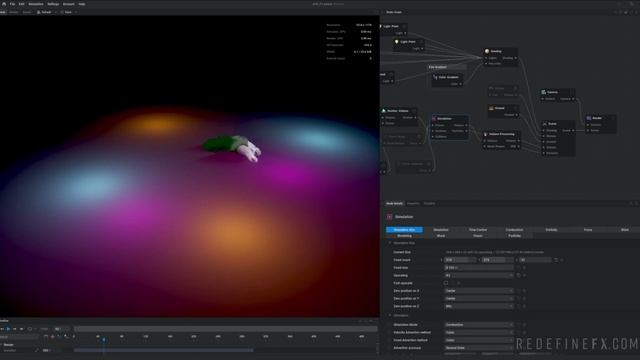Open the Voxel advection method dropdown

click(x=478, y=340)
